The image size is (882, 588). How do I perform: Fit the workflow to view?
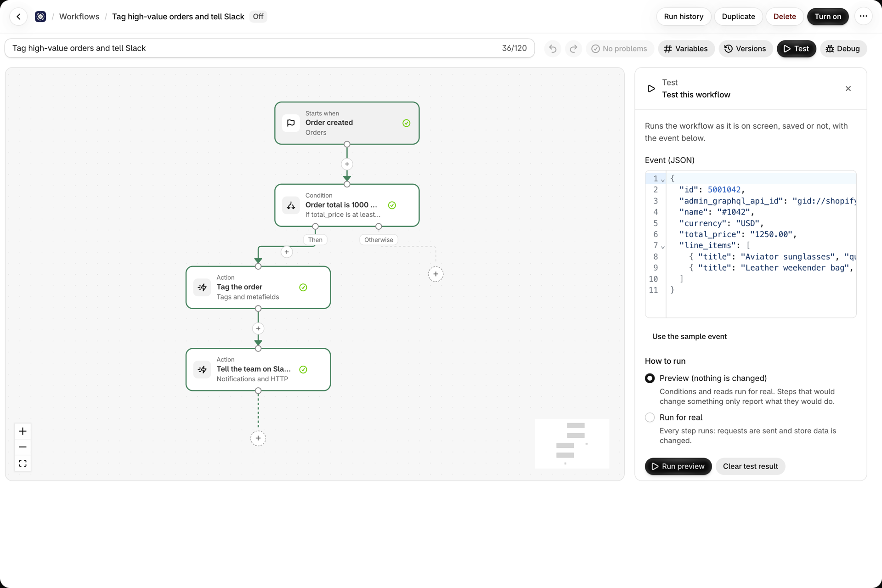point(23,463)
